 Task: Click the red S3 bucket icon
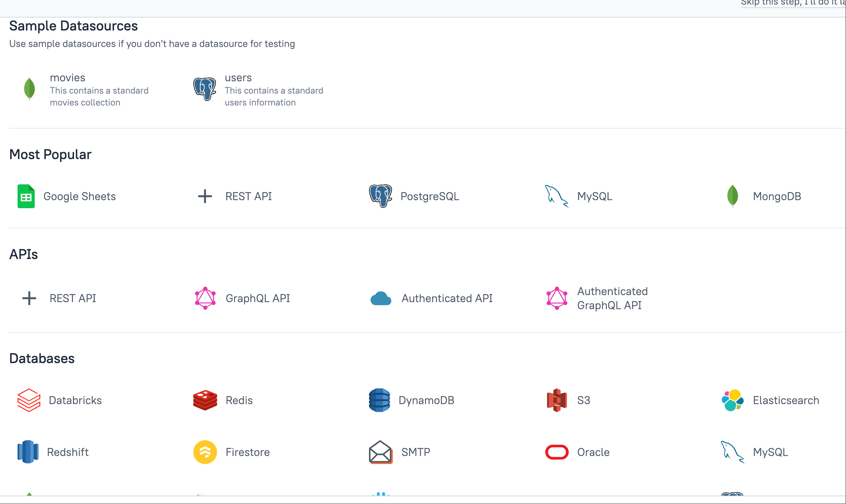point(557,400)
